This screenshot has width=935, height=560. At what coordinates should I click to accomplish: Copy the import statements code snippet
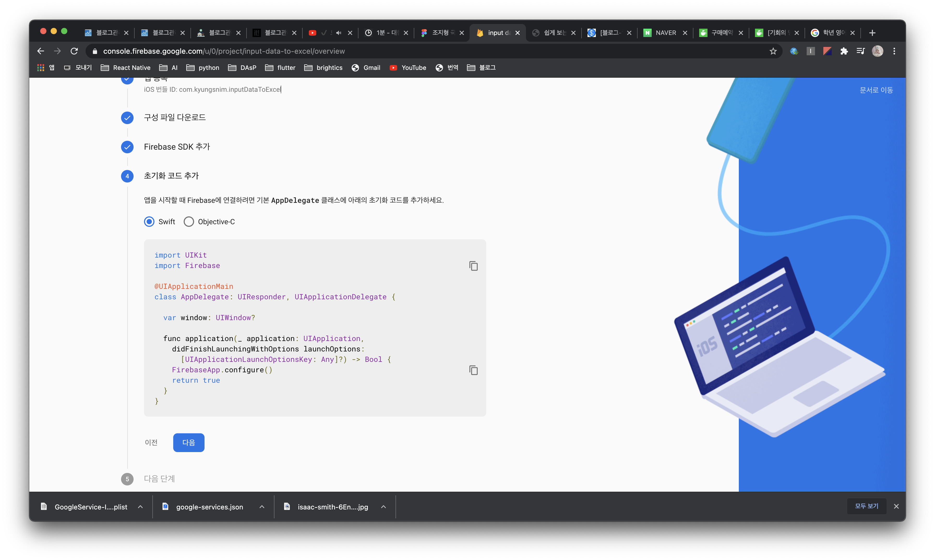(473, 266)
